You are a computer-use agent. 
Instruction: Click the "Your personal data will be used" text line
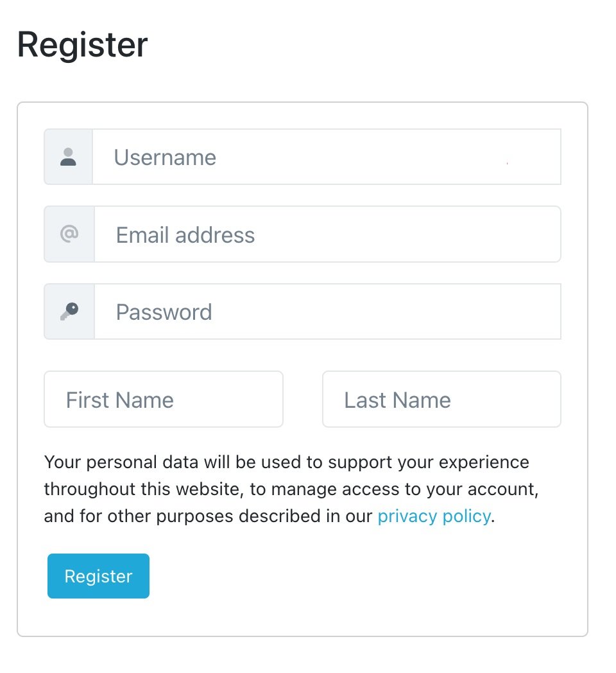tap(287, 462)
